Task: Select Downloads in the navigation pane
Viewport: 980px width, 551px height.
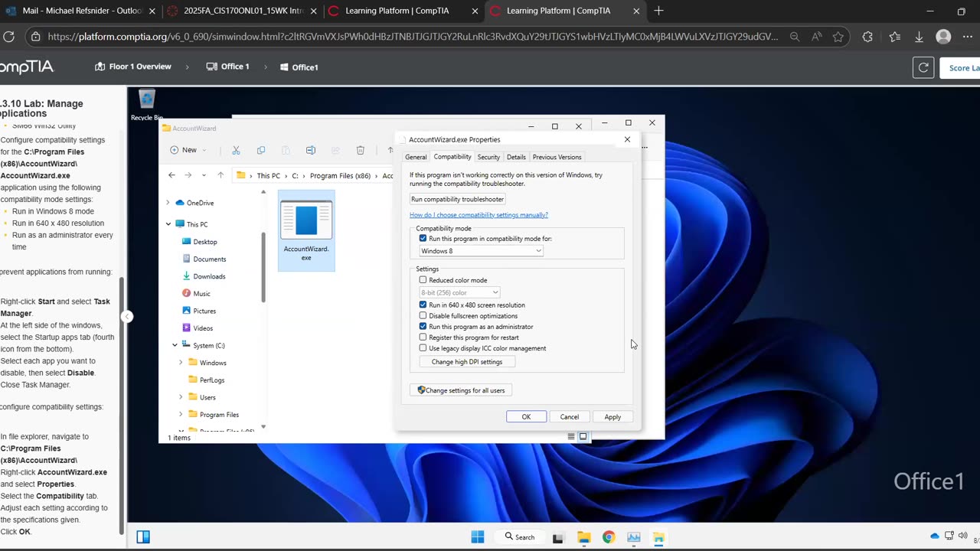Action: [209, 276]
